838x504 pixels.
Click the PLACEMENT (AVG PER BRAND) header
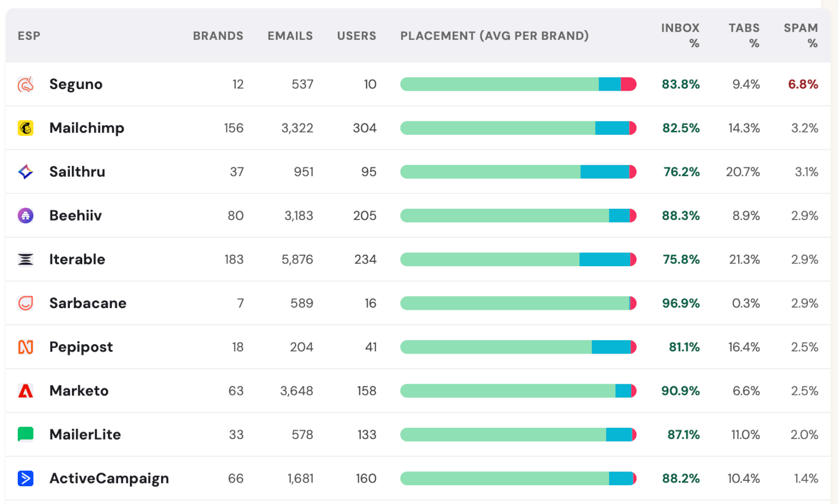pos(495,36)
